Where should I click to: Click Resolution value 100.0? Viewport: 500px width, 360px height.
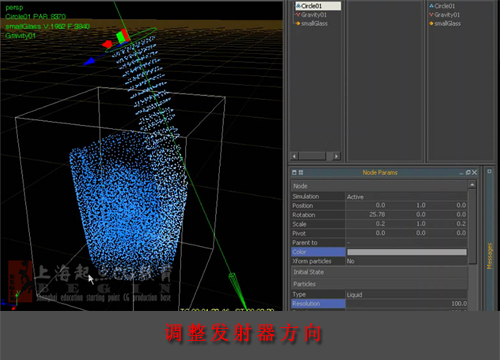459,304
